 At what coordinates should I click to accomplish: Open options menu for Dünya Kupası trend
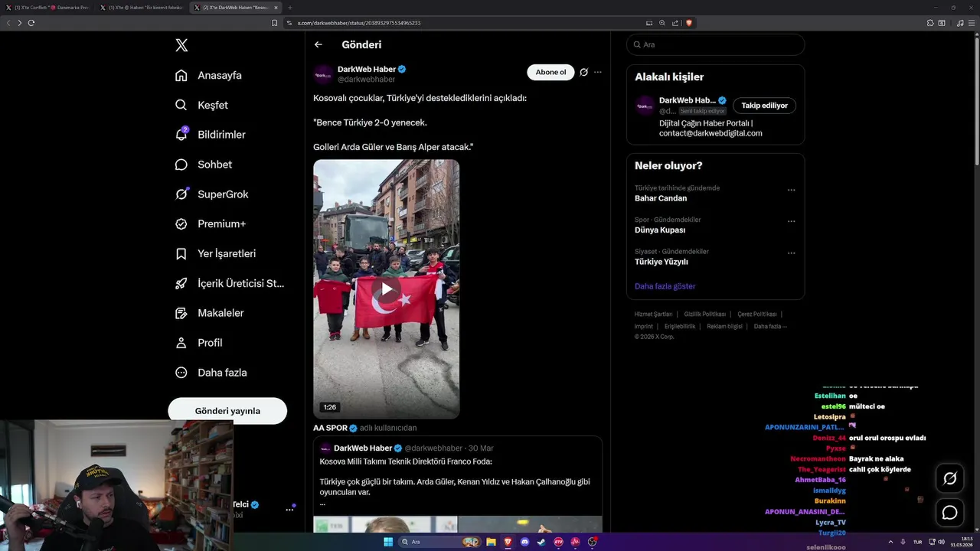tap(791, 221)
